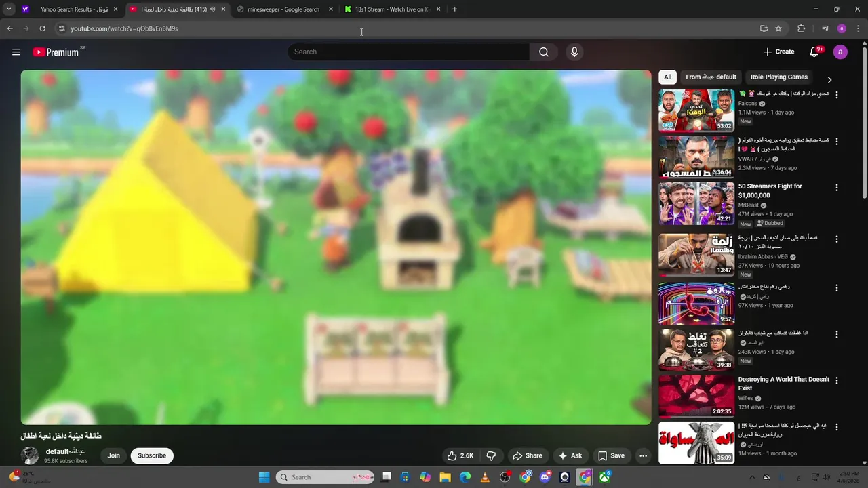Open options for Destroying A World video
Viewport: 868px width, 488px height.
[x=836, y=381]
